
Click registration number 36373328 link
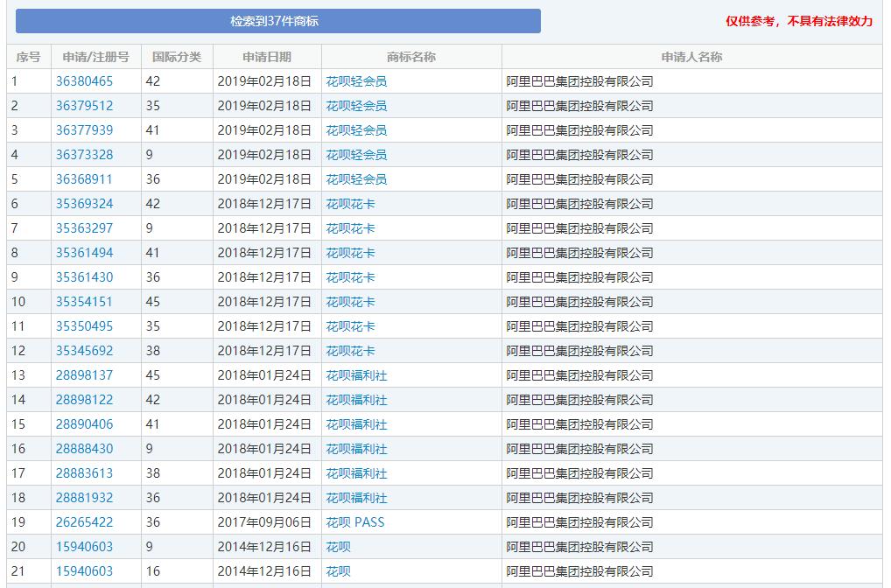tap(84, 155)
